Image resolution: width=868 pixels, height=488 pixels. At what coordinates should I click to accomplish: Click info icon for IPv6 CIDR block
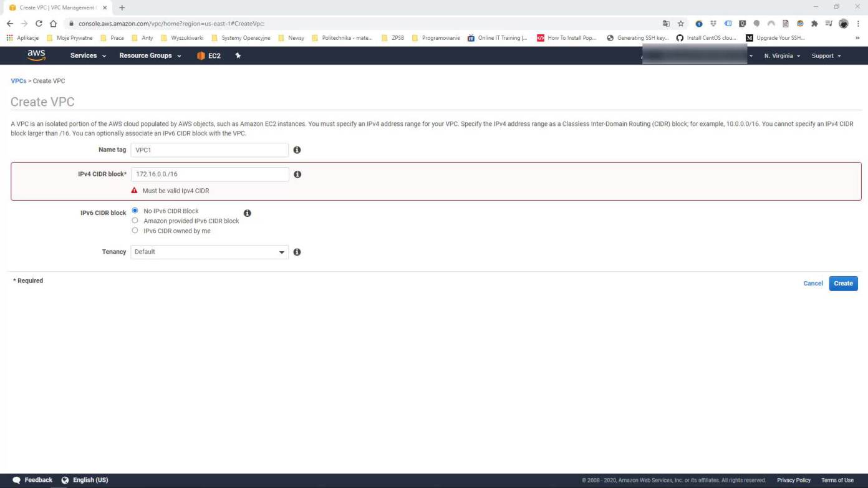(247, 213)
